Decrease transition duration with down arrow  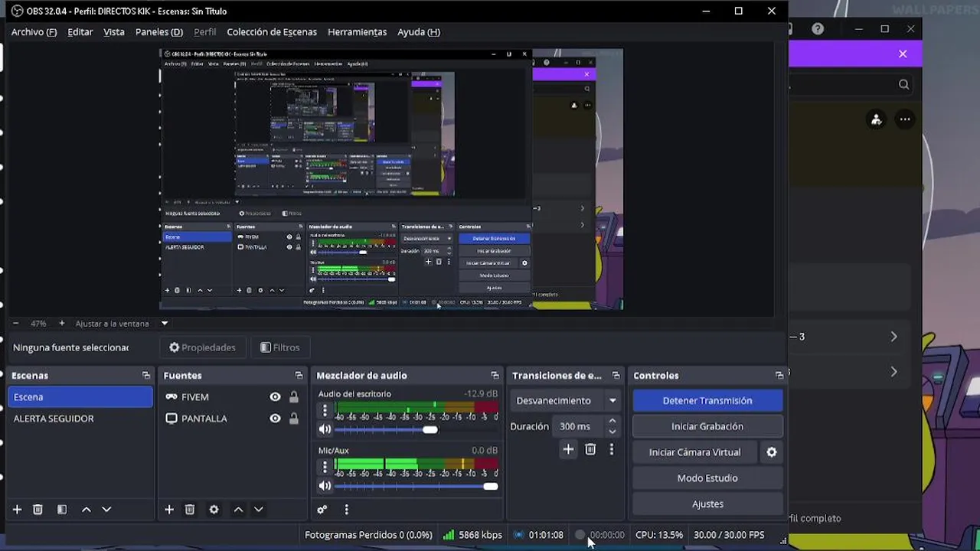tap(612, 432)
